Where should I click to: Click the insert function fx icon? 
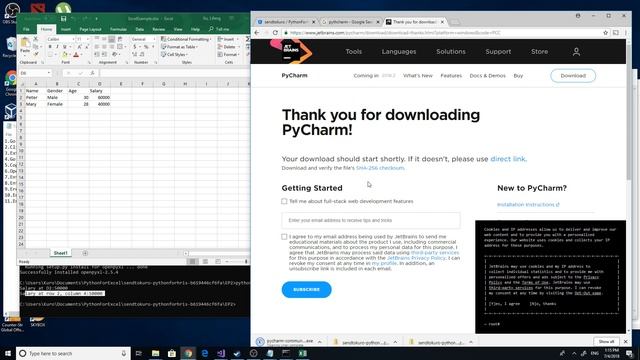92,73
